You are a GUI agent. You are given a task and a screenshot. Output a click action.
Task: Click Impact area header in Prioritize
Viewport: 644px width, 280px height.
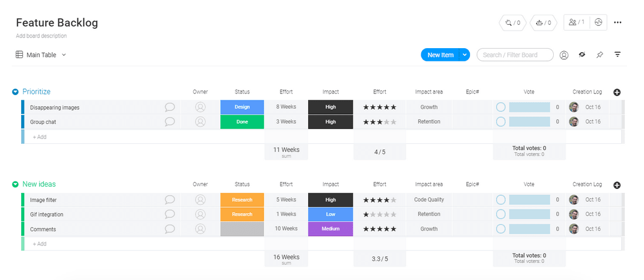click(429, 92)
